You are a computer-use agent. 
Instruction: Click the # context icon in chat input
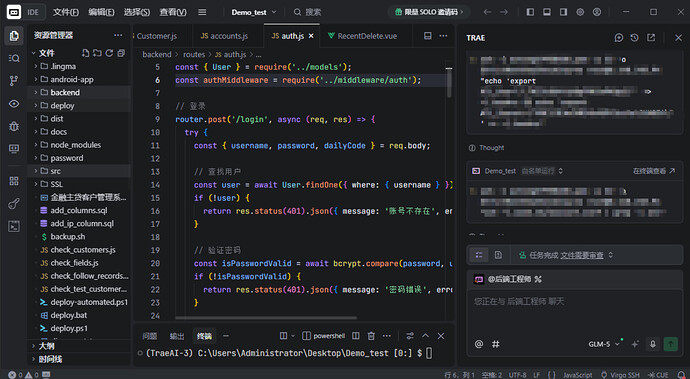point(495,344)
